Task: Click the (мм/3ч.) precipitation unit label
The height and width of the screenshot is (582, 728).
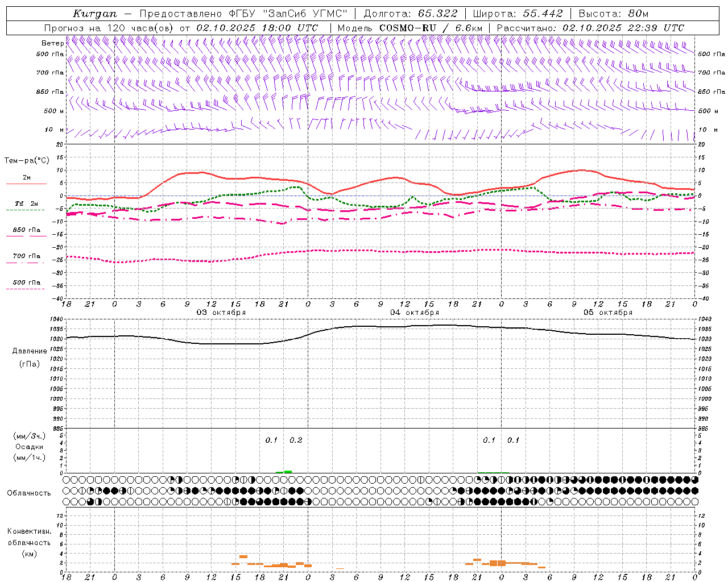Action: [x=29, y=436]
